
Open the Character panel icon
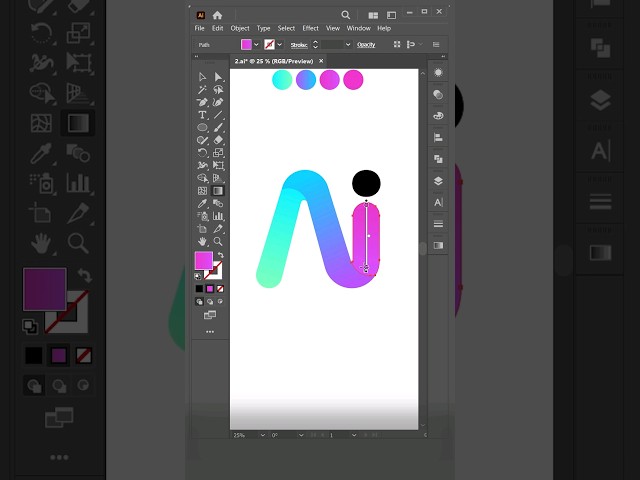point(438,202)
